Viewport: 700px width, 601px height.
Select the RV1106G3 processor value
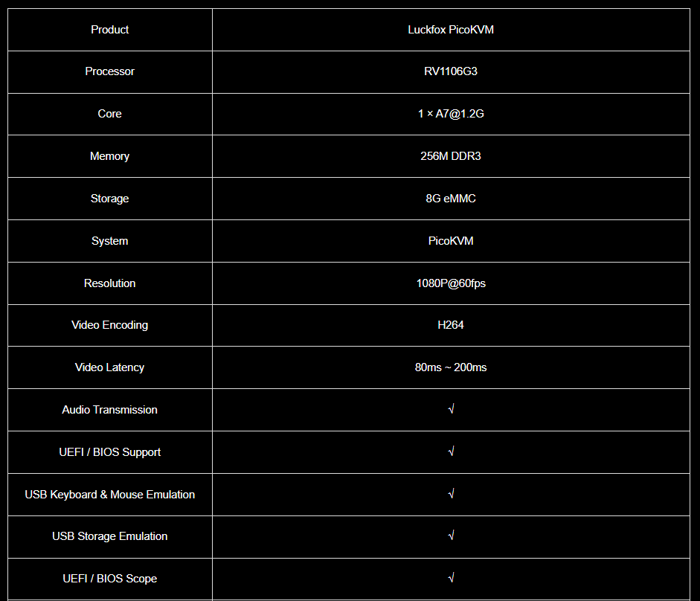451,71
